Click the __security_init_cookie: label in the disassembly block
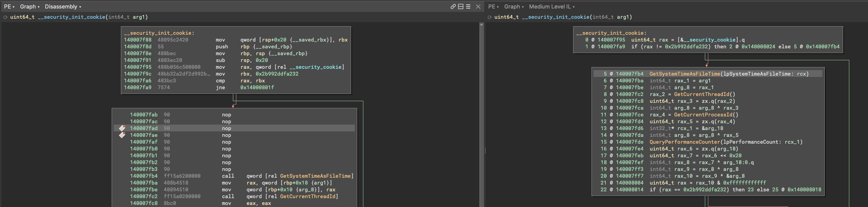868x207 pixels. (159, 33)
